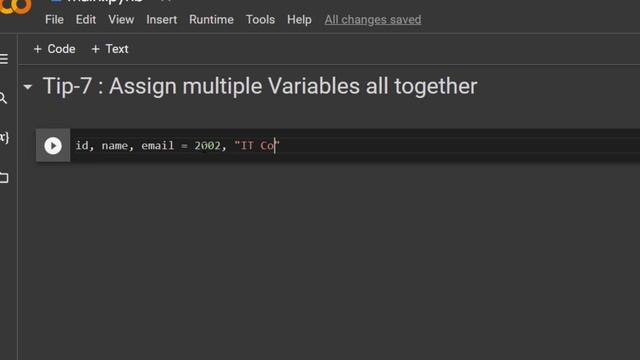Collapse the Tip-7 section arrow
640x360 pixels.
[x=28, y=87]
